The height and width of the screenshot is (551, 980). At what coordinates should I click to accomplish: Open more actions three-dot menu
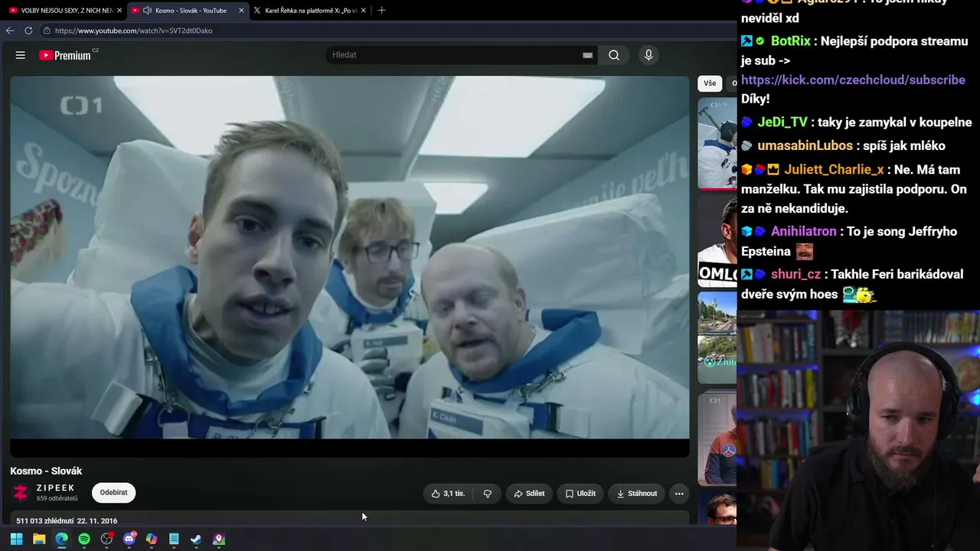pyautogui.click(x=679, y=494)
